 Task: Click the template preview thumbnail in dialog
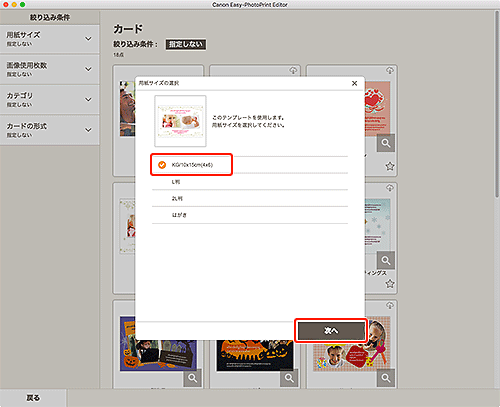click(180, 121)
